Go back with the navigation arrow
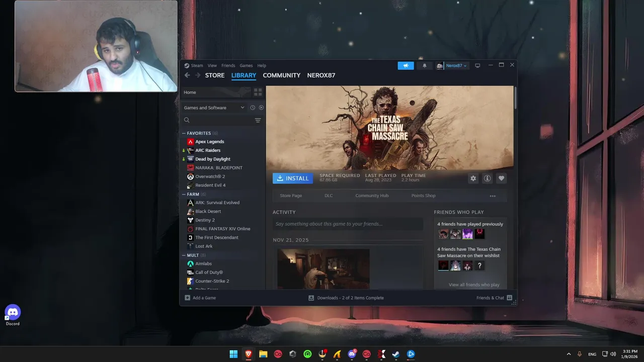This screenshot has height=362, width=644. tap(187, 75)
